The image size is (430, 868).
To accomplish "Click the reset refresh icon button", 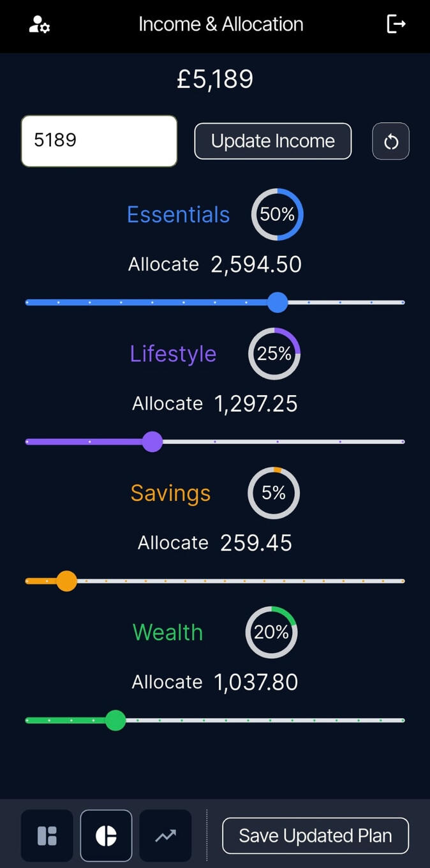I will point(390,141).
